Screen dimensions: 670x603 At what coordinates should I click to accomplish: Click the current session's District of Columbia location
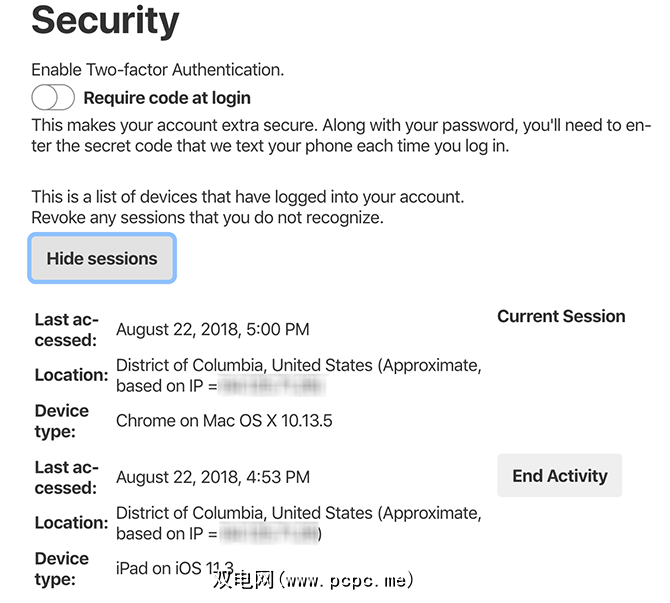tap(298, 365)
